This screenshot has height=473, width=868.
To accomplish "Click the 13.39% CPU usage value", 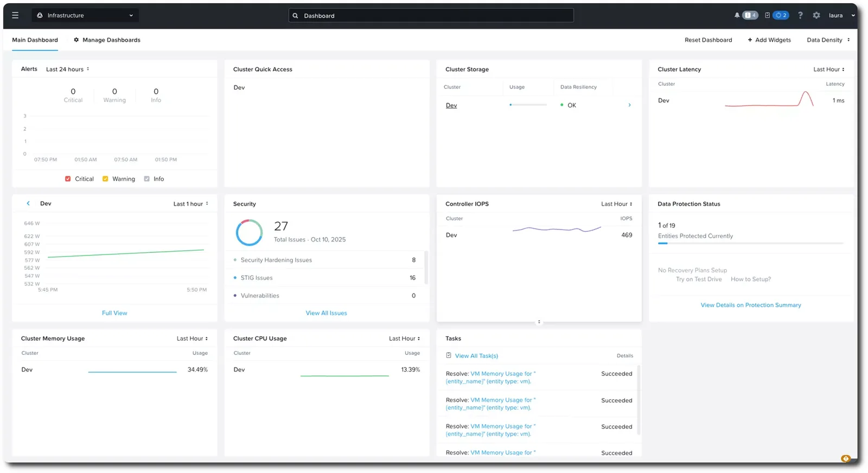I will tap(410, 369).
